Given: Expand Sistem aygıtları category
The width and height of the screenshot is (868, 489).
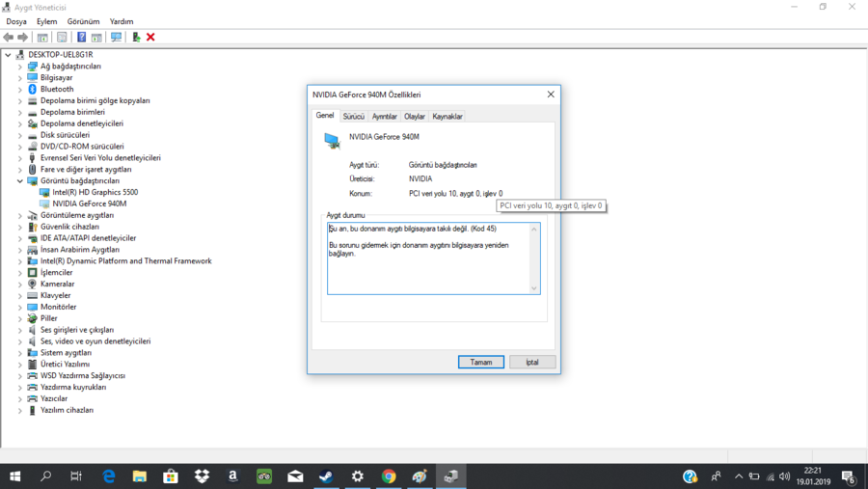Looking at the screenshot, I should click(20, 353).
